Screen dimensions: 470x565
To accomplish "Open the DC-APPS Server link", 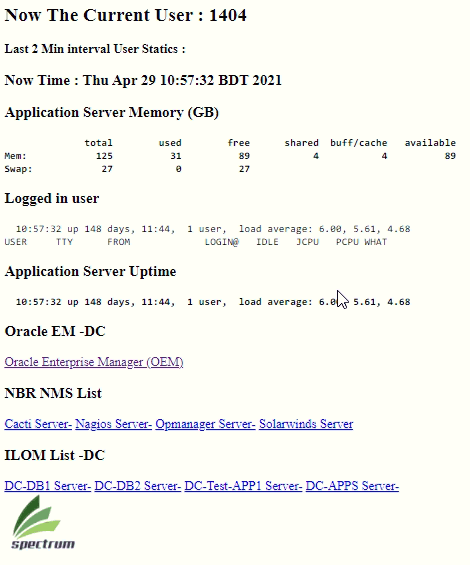I will [352, 486].
